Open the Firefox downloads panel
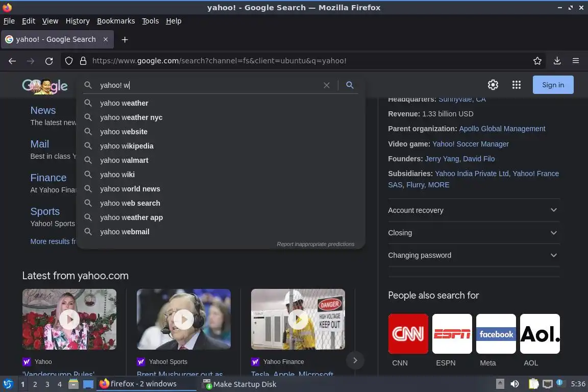Screen dimensions: 588x392 pos(557,61)
